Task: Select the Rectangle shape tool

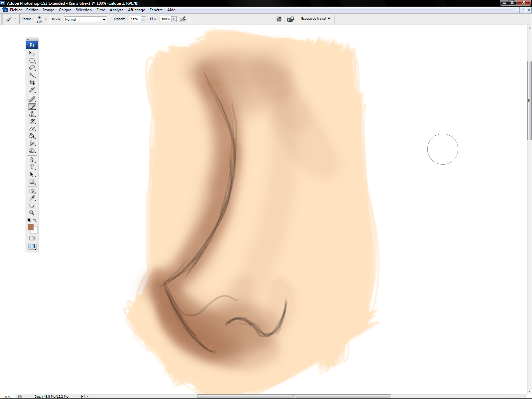Action: pos(32,182)
